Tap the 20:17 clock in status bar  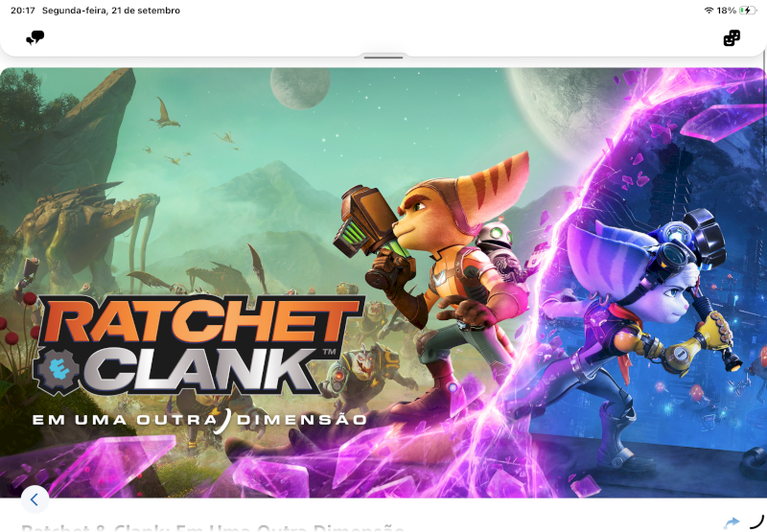22,11
